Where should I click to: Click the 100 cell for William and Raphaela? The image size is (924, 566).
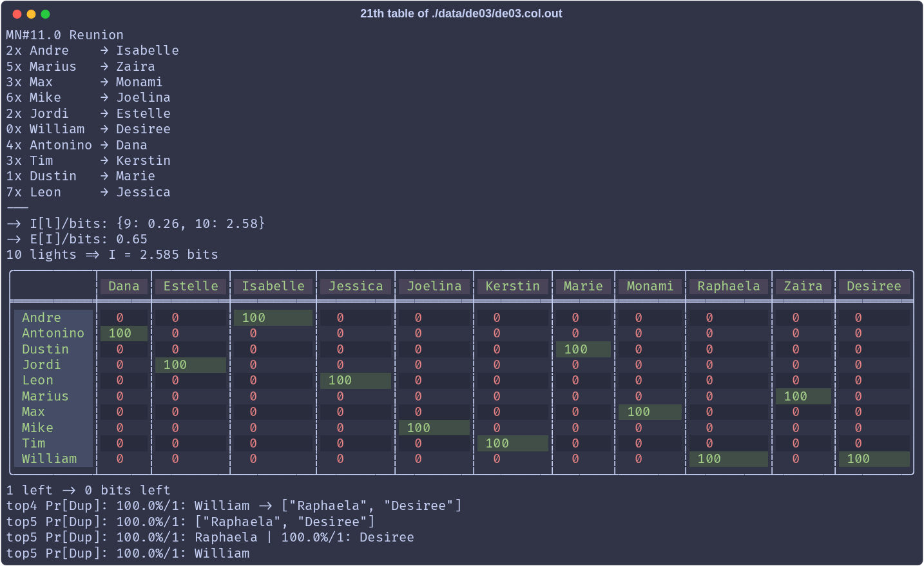pyautogui.click(x=729, y=459)
